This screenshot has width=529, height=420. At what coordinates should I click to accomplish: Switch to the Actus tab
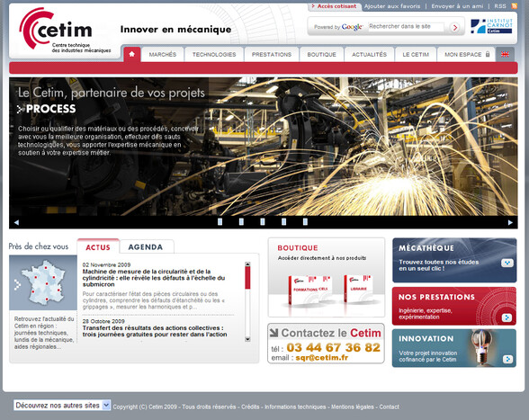click(x=98, y=247)
